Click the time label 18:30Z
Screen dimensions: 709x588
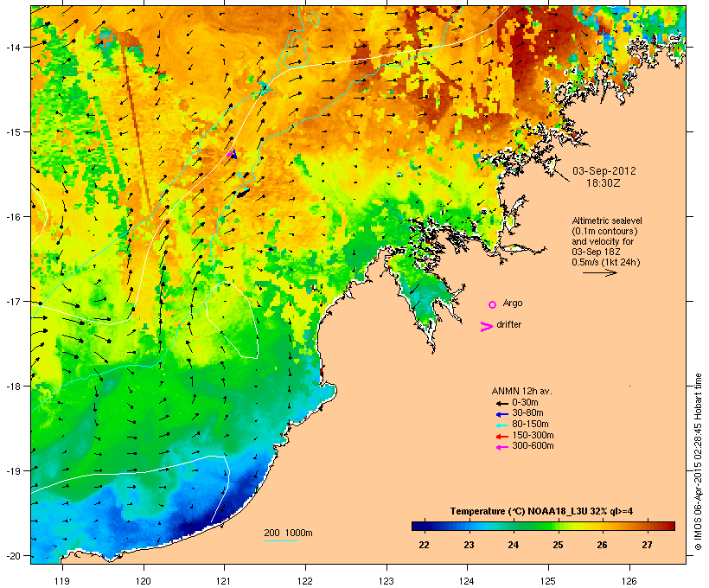[604, 183]
